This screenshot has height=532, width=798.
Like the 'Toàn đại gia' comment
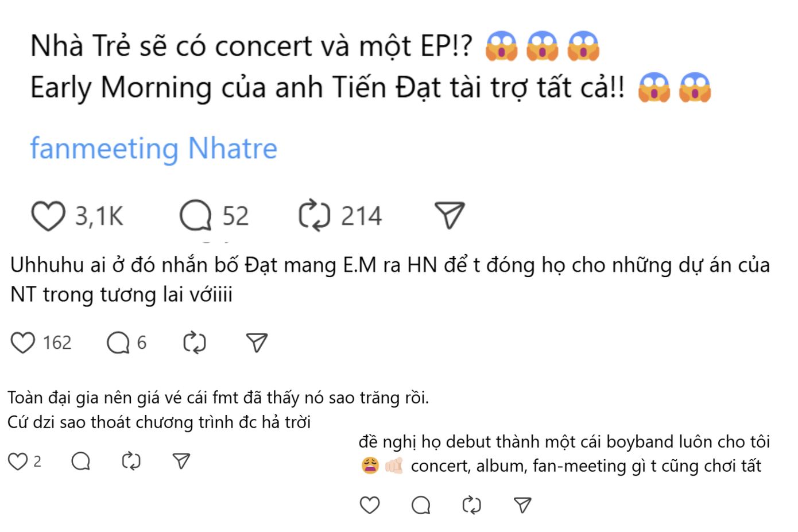point(18,461)
